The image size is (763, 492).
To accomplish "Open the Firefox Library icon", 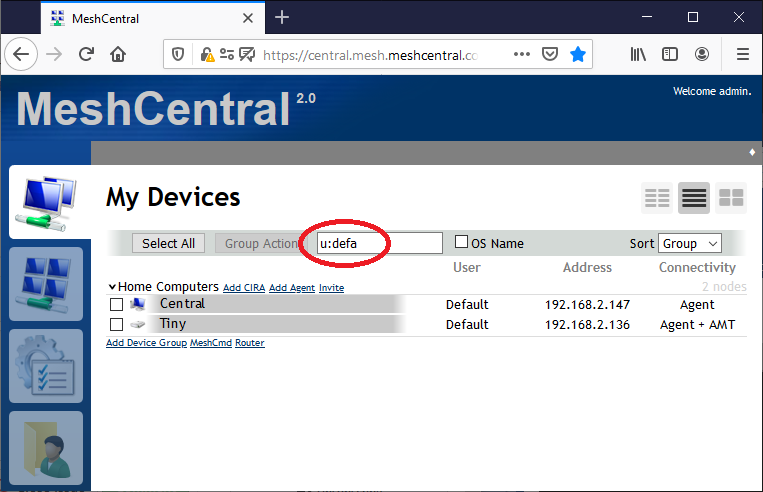I will click(x=638, y=54).
